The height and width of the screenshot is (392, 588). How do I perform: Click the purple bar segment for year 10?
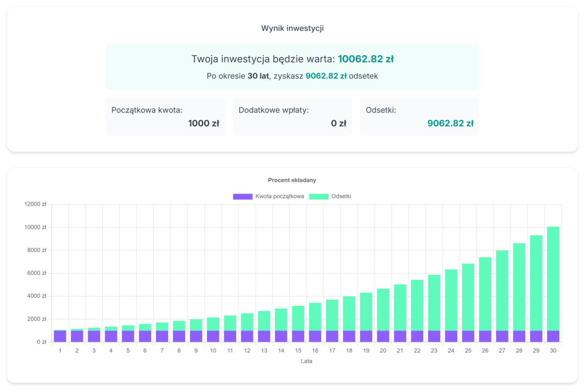213,336
